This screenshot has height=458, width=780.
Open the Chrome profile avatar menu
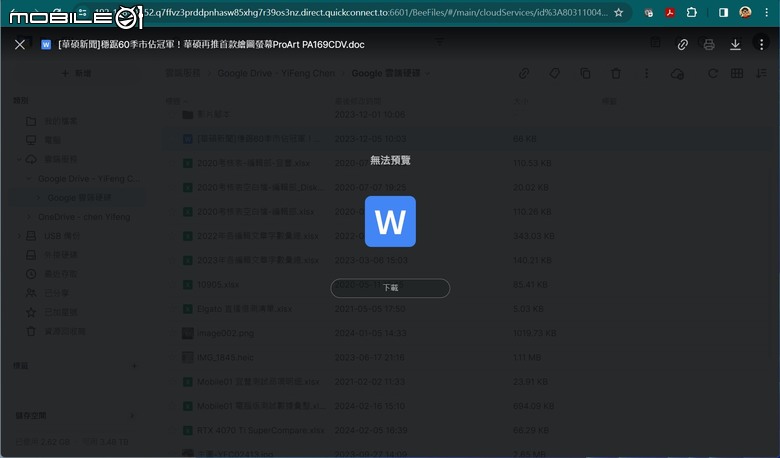[745, 12]
